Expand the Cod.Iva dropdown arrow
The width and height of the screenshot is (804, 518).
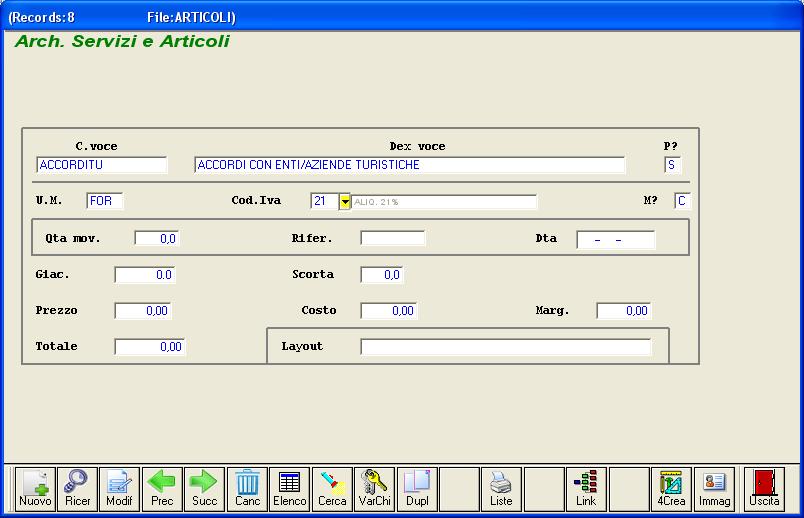(345, 202)
